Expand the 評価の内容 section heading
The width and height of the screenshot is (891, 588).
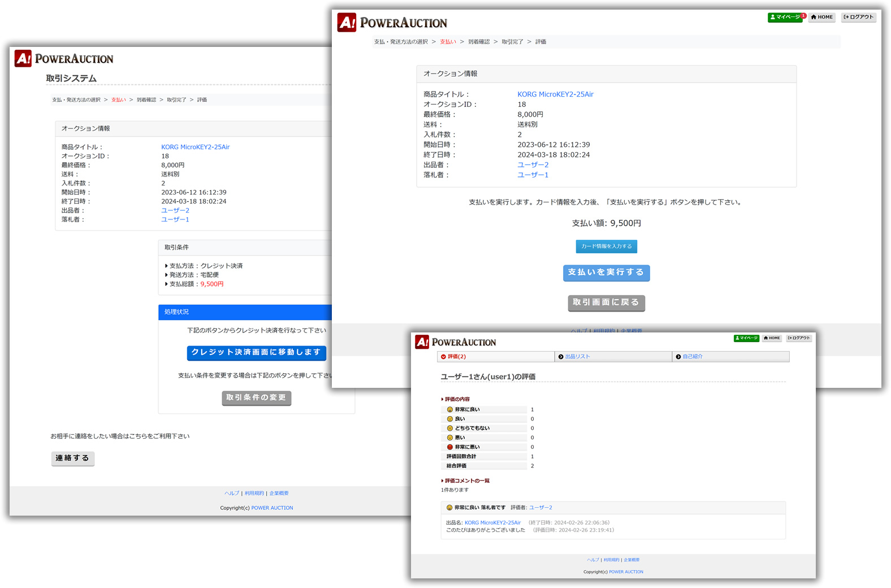pyautogui.click(x=457, y=399)
